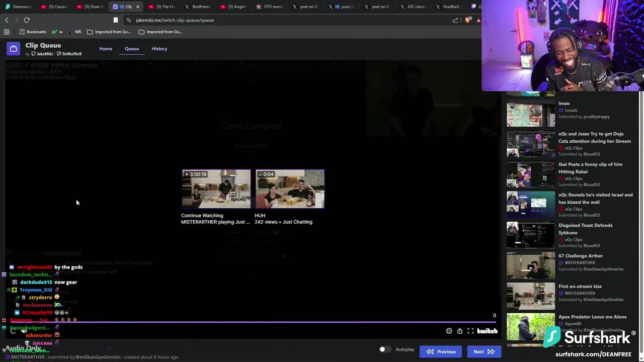Open the second 'Imported from Go...' folder
644x362 pixels.
point(160,32)
